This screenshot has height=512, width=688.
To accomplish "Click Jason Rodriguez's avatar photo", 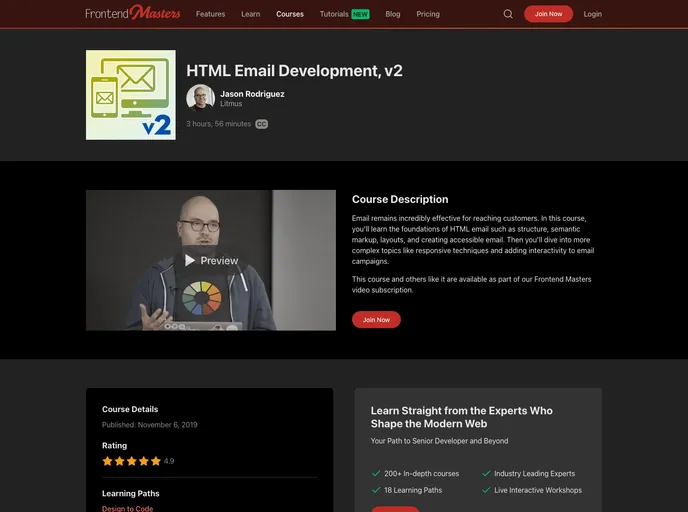I will click(x=201, y=98).
